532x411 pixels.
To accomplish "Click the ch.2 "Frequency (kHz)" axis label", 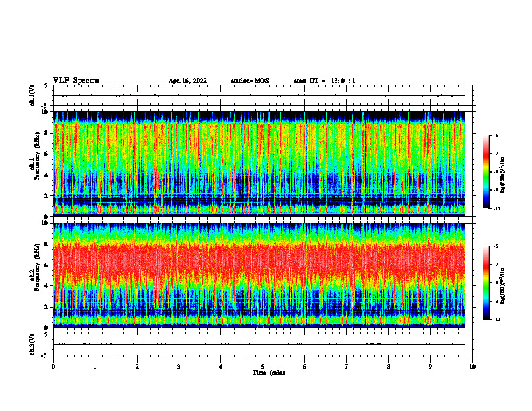I will click(38, 267).
